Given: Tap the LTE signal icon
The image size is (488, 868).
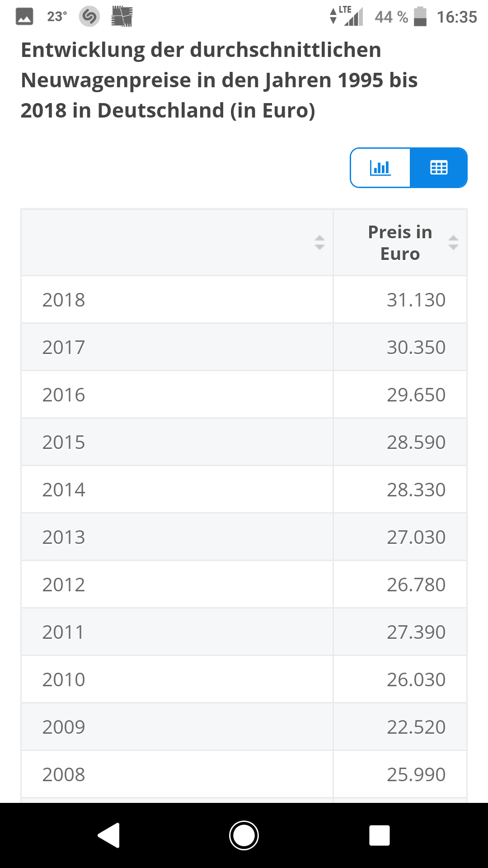Looking at the screenshot, I should pos(347,16).
